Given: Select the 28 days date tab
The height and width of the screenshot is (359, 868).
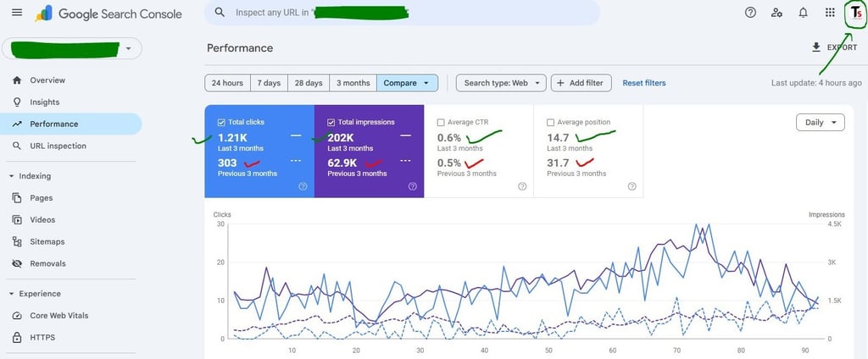Looking at the screenshot, I should point(309,83).
